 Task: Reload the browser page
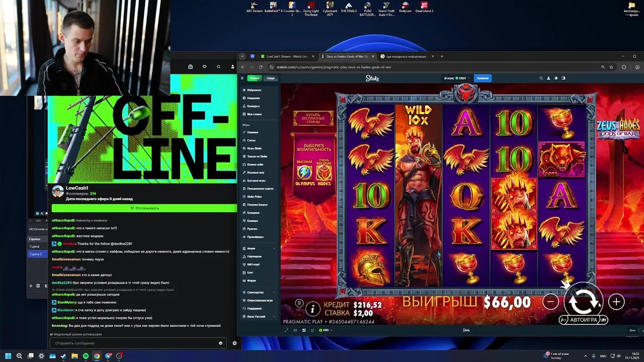click(261, 67)
